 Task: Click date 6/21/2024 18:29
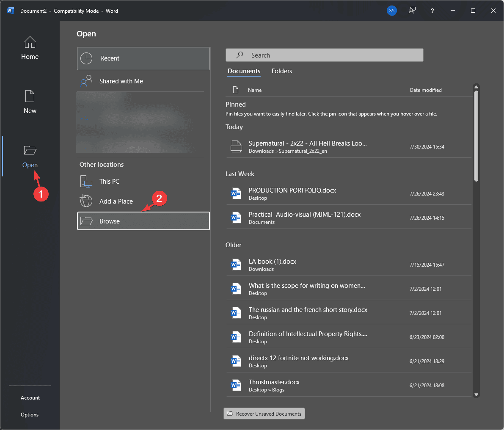(427, 361)
